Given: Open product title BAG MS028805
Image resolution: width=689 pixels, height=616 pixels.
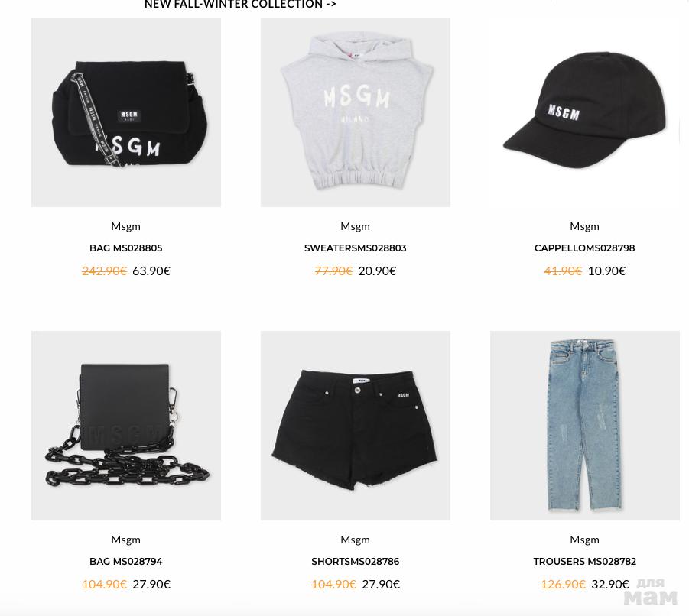Looking at the screenshot, I should point(125,248).
